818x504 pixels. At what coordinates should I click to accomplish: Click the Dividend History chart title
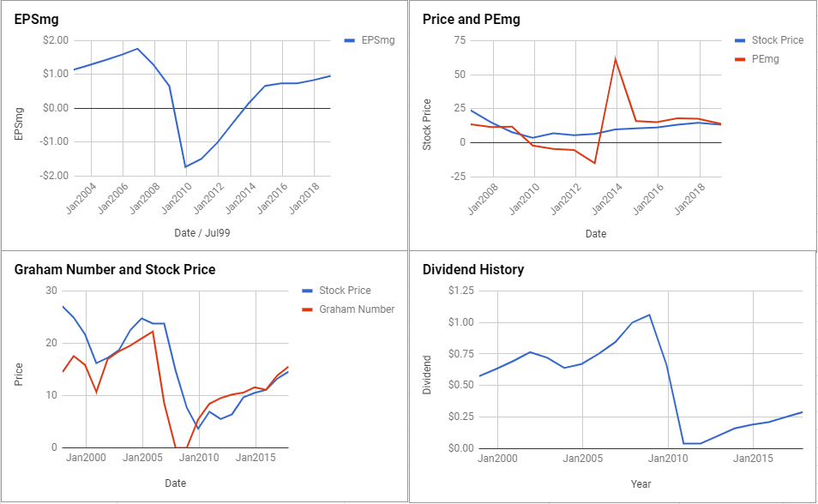coord(473,269)
